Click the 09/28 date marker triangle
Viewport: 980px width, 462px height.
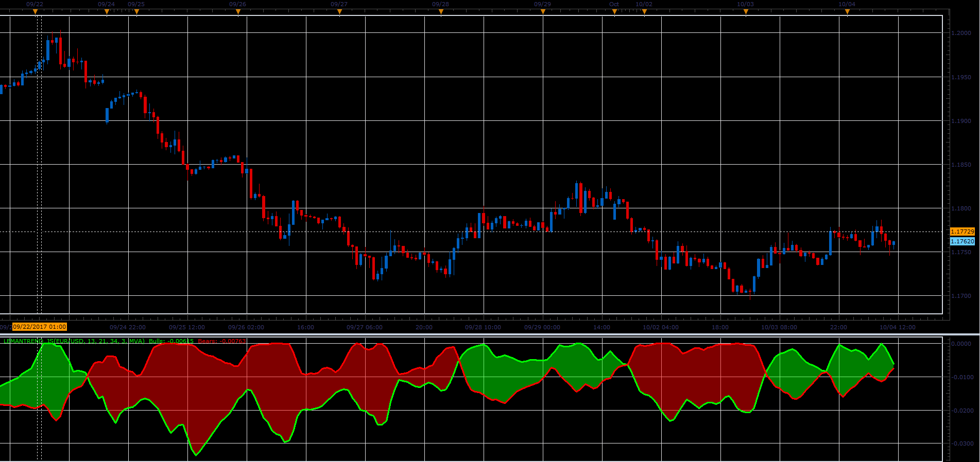coord(441,12)
